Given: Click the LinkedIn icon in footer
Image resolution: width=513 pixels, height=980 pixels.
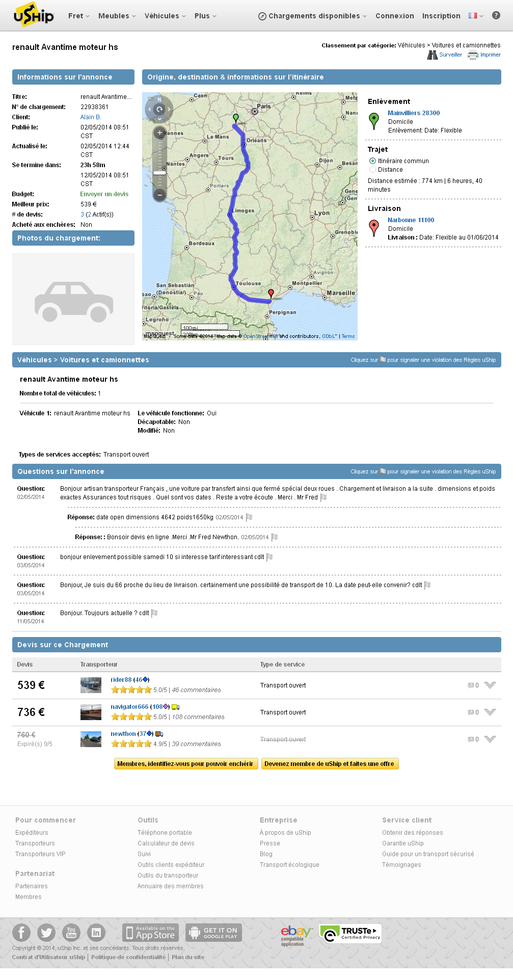Looking at the screenshot, I should point(96,933).
